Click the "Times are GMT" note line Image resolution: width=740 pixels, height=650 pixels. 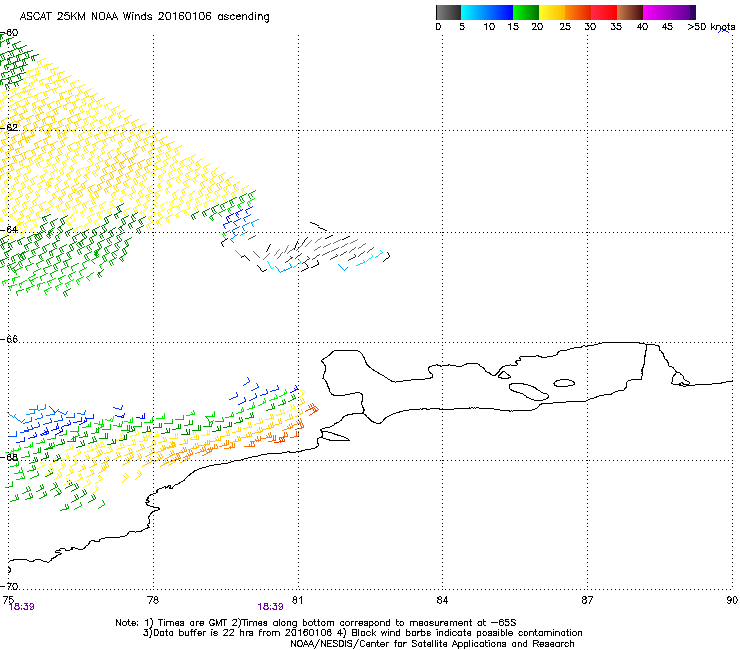click(316, 623)
